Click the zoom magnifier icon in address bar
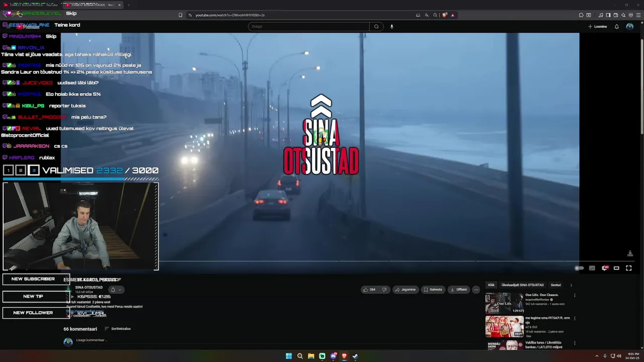This screenshot has width=644, height=362. click(x=435, y=15)
